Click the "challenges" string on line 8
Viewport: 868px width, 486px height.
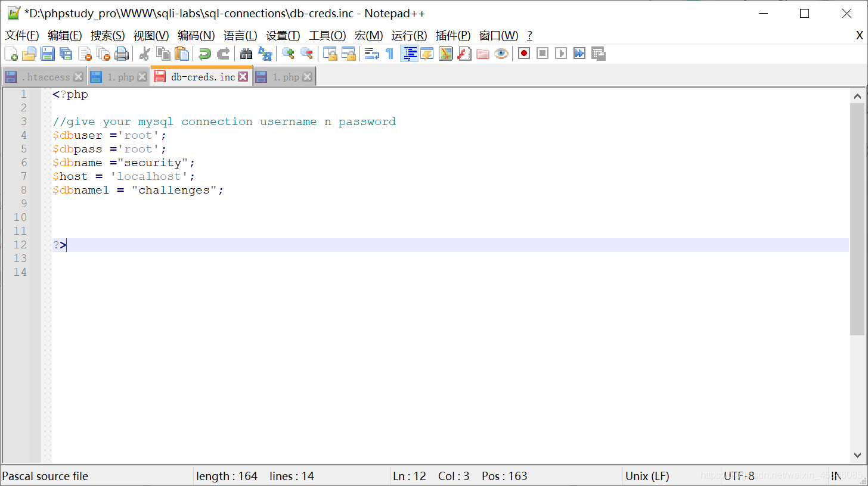pos(174,190)
